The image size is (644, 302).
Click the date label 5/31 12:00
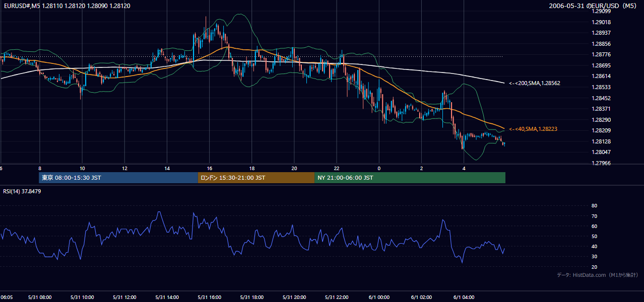coord(124,297)
